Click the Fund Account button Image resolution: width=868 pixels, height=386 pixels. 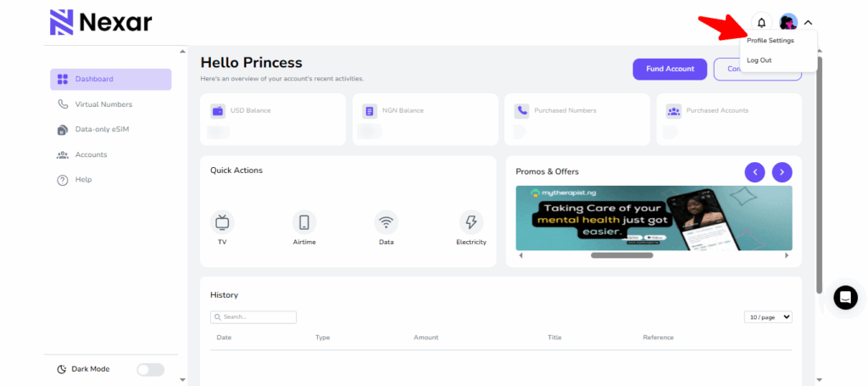(x=670, y=69)
